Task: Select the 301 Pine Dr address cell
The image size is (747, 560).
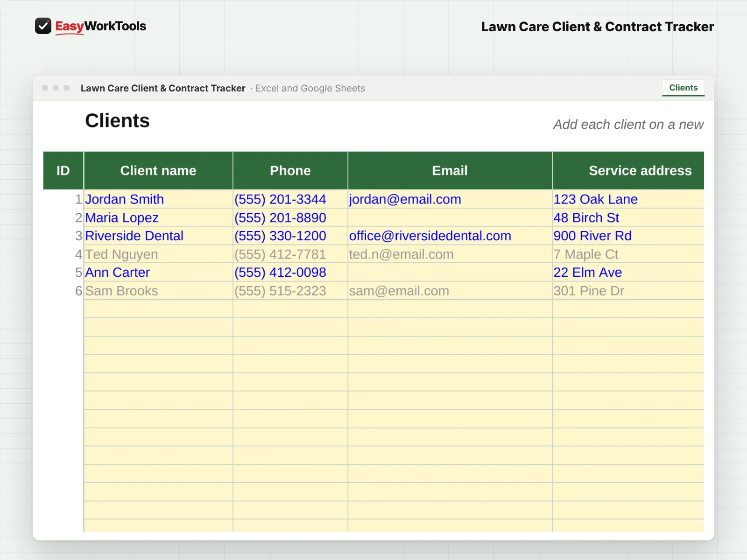Action: point(628,291)
